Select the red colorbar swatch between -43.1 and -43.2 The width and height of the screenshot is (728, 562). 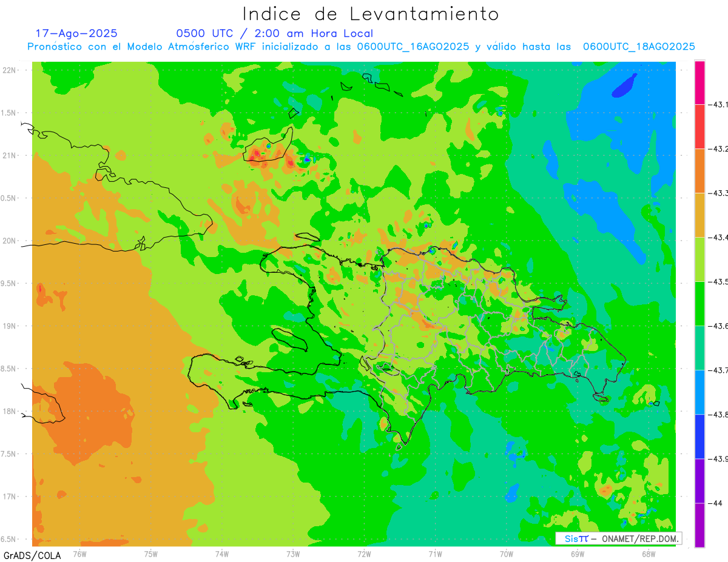click(699, 127)
